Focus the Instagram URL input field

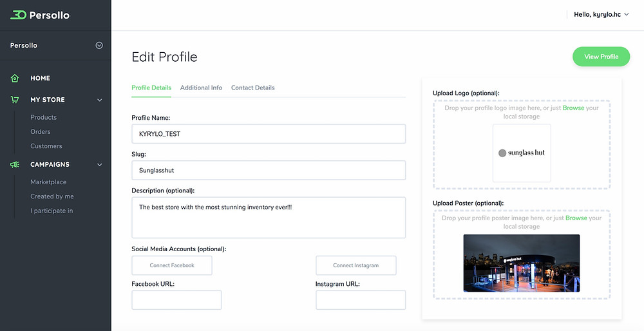(361, 300)
